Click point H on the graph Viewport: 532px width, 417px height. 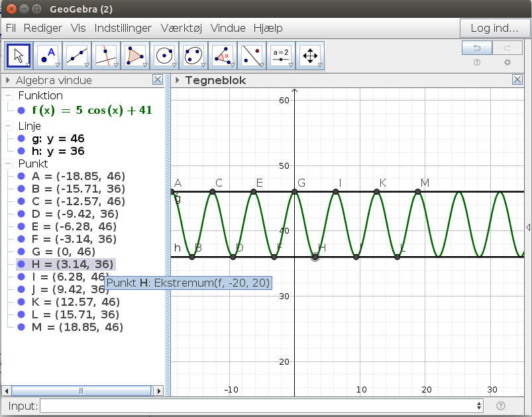coord(315,257)
